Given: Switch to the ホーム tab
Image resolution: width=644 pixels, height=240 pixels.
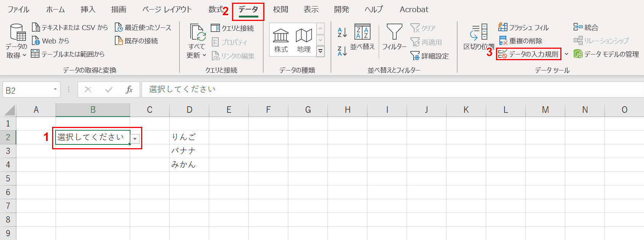Looking at the screenshot, I should (56, 10).
